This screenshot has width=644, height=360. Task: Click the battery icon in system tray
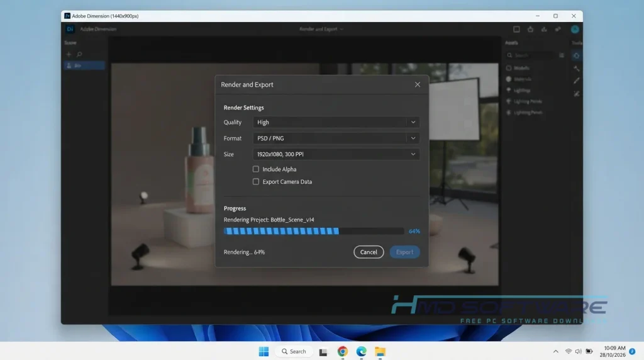(x=589, y=351)
